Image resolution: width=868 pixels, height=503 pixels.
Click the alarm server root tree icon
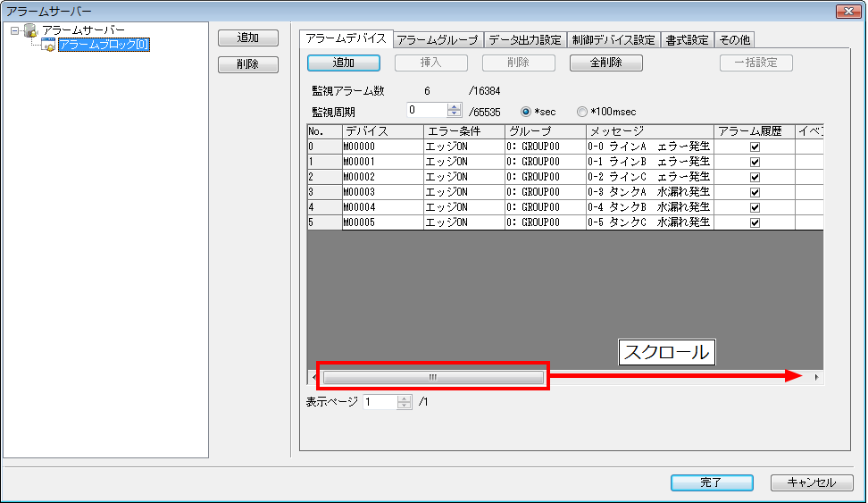click(30, 31)
